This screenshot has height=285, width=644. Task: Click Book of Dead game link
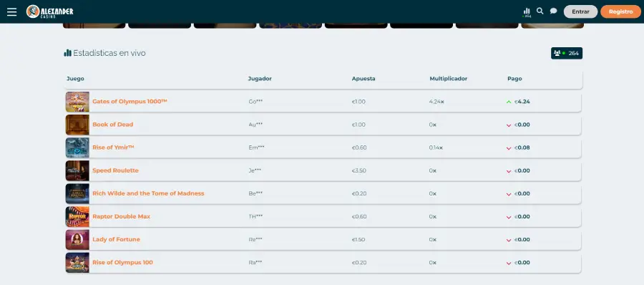coord(112,124)
